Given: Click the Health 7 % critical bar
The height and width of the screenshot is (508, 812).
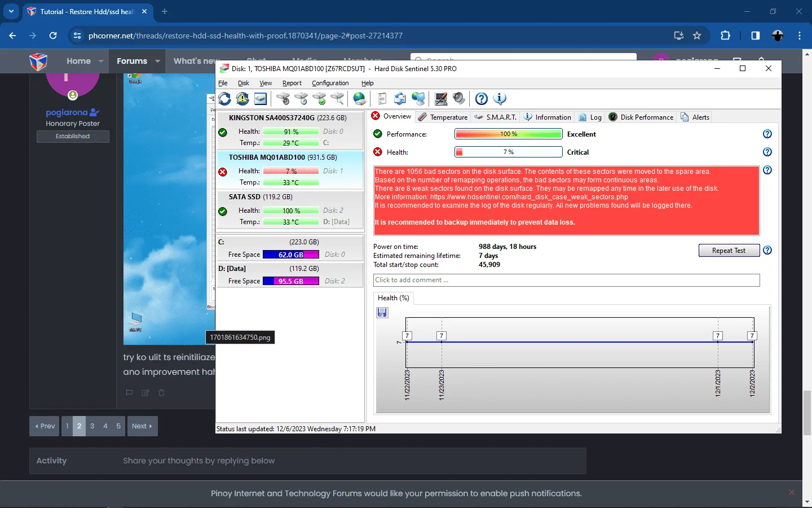Looking at the screenshot, I should (509, 152).
